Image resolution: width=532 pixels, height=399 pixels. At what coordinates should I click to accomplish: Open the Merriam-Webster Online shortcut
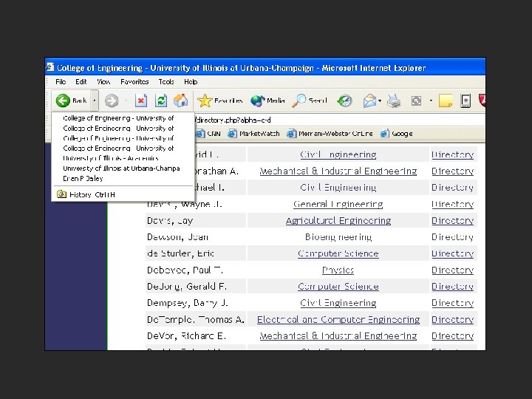tap(330, 134)
